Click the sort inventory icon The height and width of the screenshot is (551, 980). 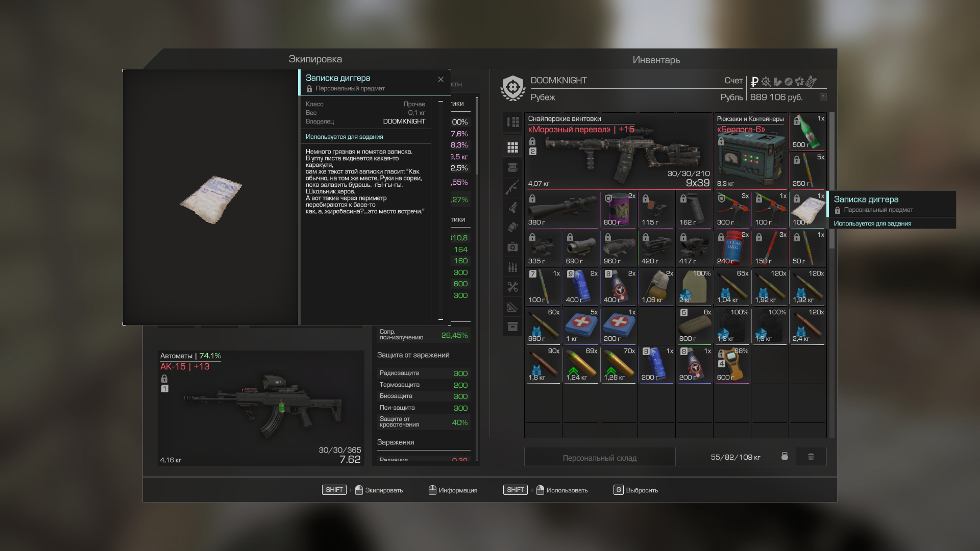(x=512, y=122)
